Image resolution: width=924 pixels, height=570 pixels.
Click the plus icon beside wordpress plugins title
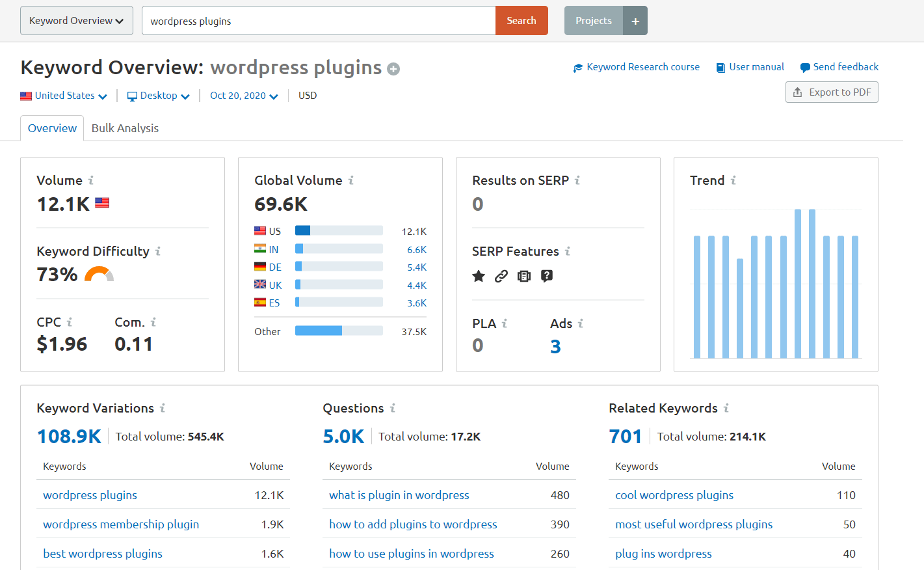(x=393, y=69)
